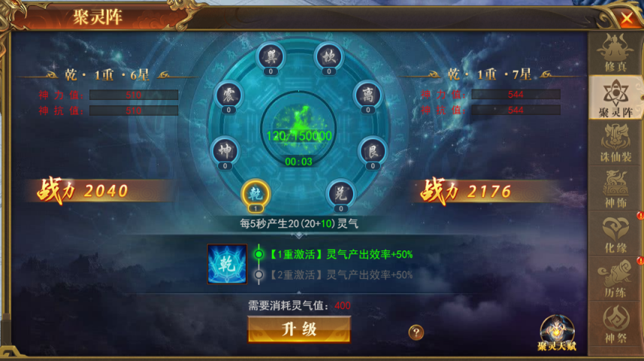Open the 聚灵天赋 talent icon
The width and height of the screenshot is (644, 361).
click(557, 333)
